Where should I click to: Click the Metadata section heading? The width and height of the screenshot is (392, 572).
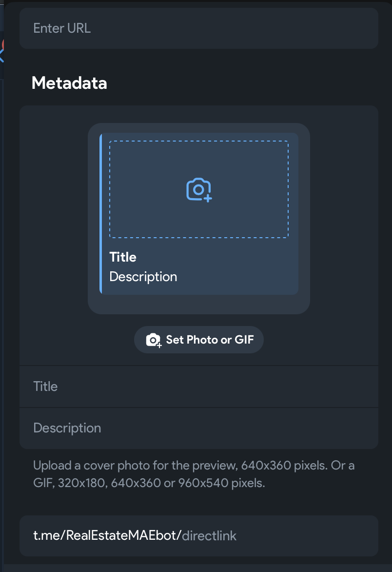point(69,83)
